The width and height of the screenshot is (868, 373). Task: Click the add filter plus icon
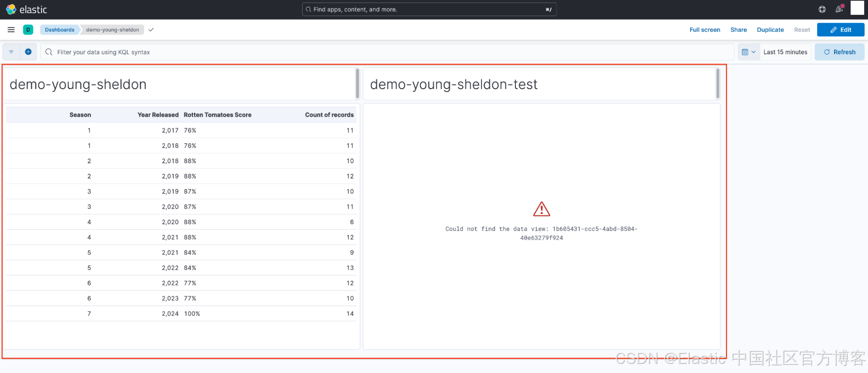28,52
